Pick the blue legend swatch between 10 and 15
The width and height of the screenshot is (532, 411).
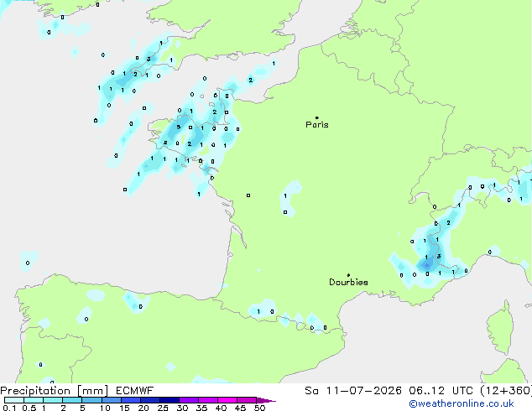[112, 400]
